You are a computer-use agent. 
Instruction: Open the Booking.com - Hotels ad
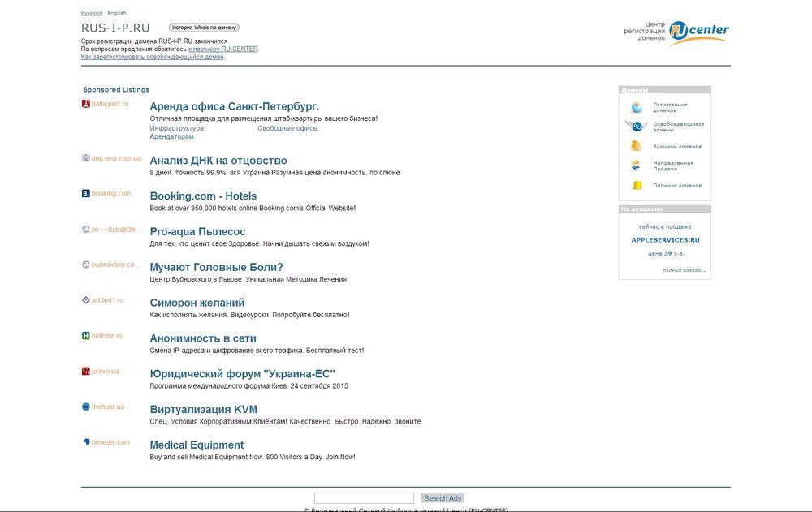203,196
